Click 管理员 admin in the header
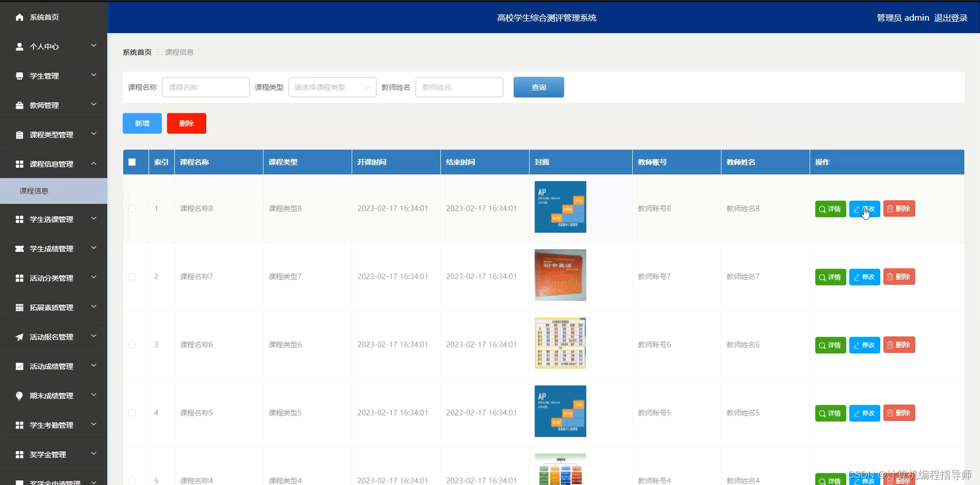Image resolution: width=980 pixels, height=485 pixels. point(903,18)
